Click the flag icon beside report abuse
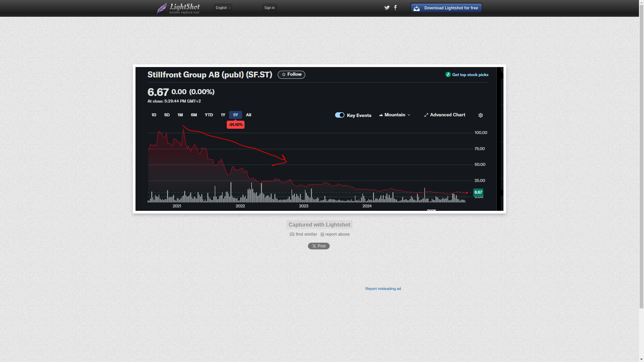The height and width of the screenshot is (362, 644). (322, 234)
